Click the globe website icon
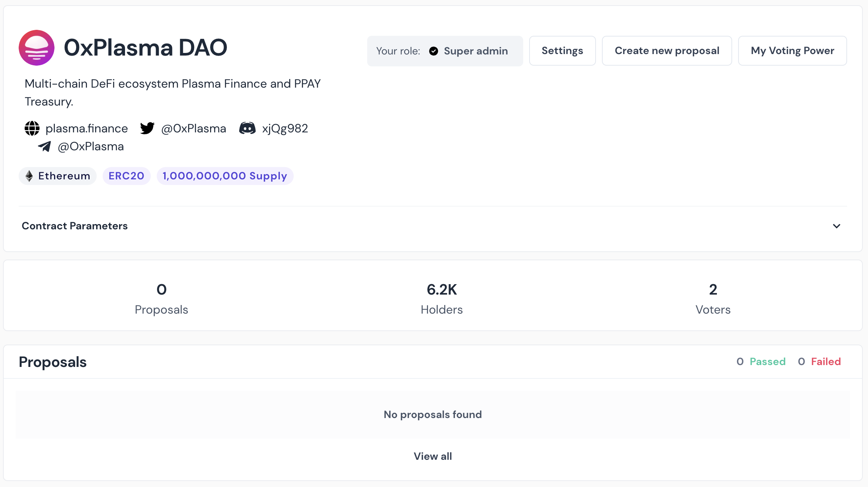868x487 pixels. pos(32,128)
